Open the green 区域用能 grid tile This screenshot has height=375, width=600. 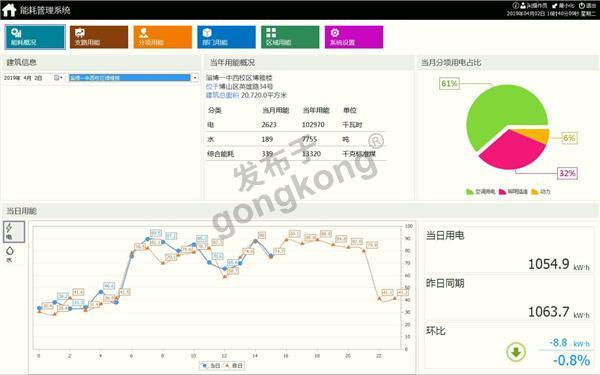pyautogui.click(x=290, y=37)
